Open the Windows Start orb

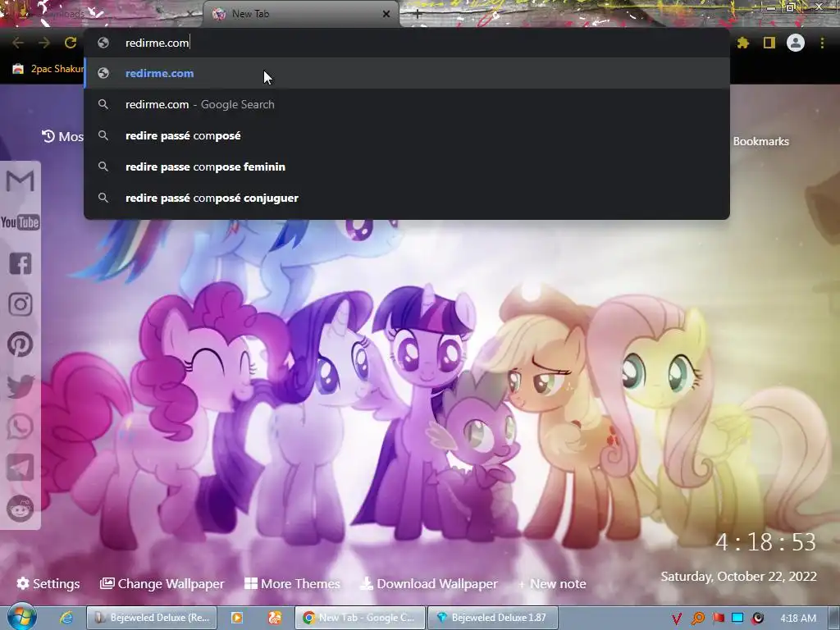[x=21, y=617]
